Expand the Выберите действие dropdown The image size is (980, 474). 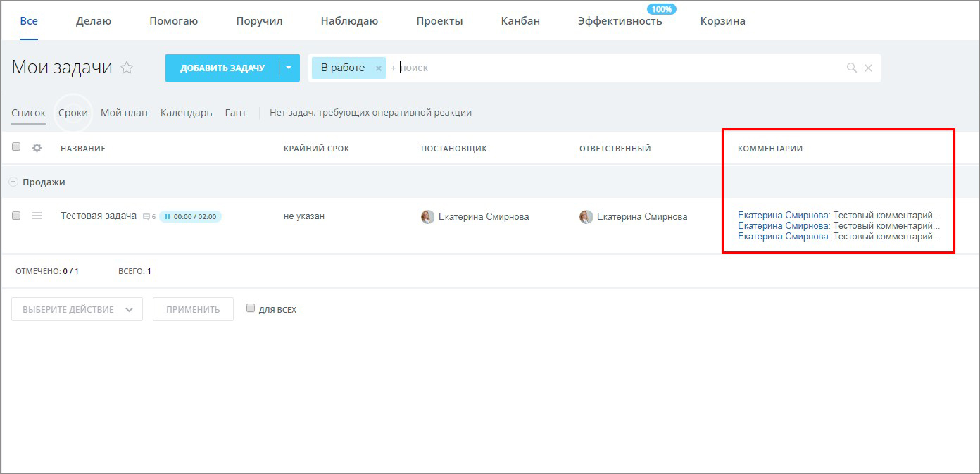[x=77, y=309]
